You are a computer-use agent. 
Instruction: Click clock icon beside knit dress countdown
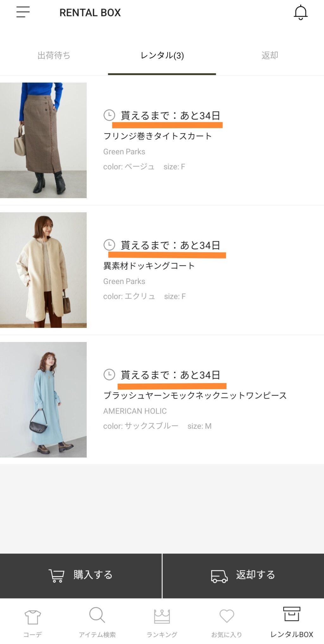pyautogui.click(x=109, y=375)
